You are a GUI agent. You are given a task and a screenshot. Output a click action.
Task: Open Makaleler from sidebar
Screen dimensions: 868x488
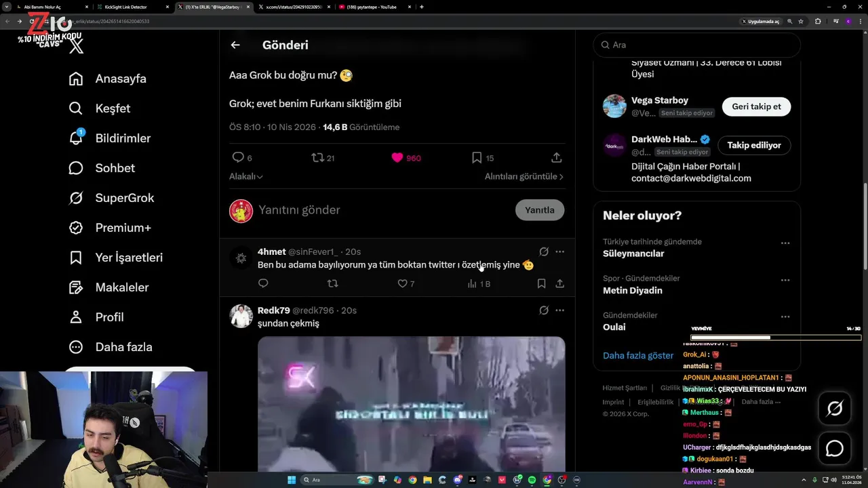(108, 287)
